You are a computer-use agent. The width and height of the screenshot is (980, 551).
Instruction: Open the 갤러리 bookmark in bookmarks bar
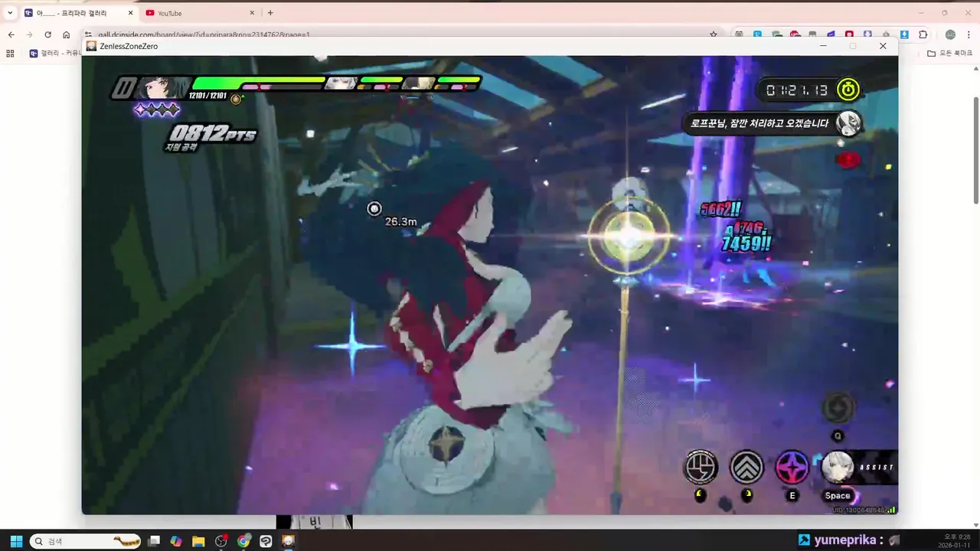54,54
